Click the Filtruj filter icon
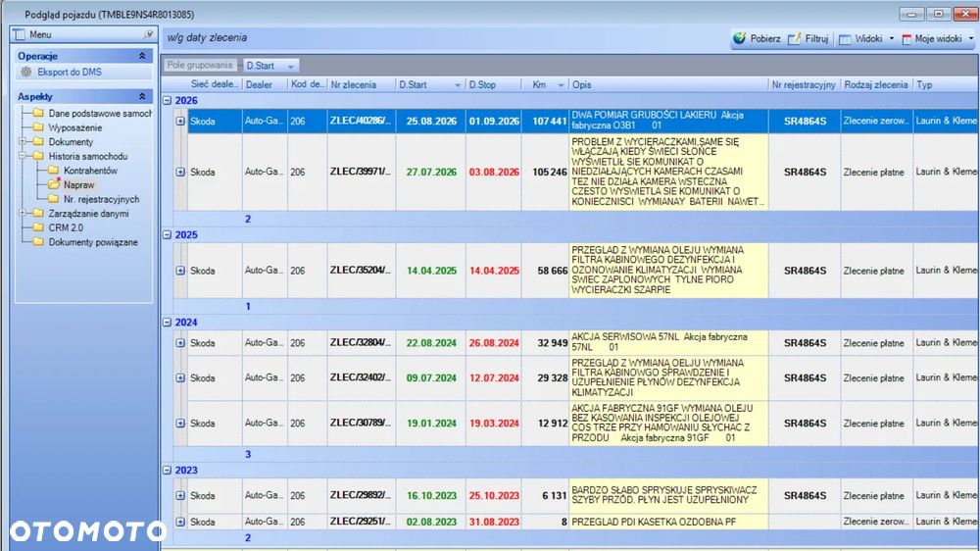The width and height of the screenshot is (980, 551). click(x=795, y=39)
